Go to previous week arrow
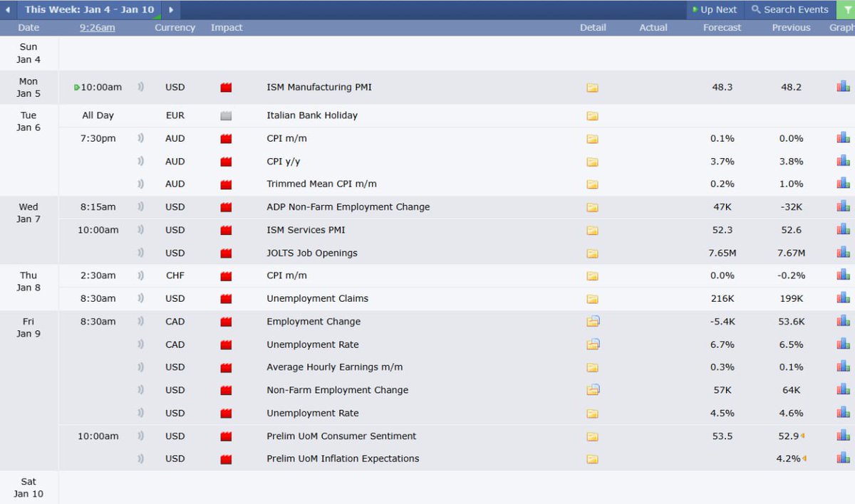855x504 pixels. point(7,10)
